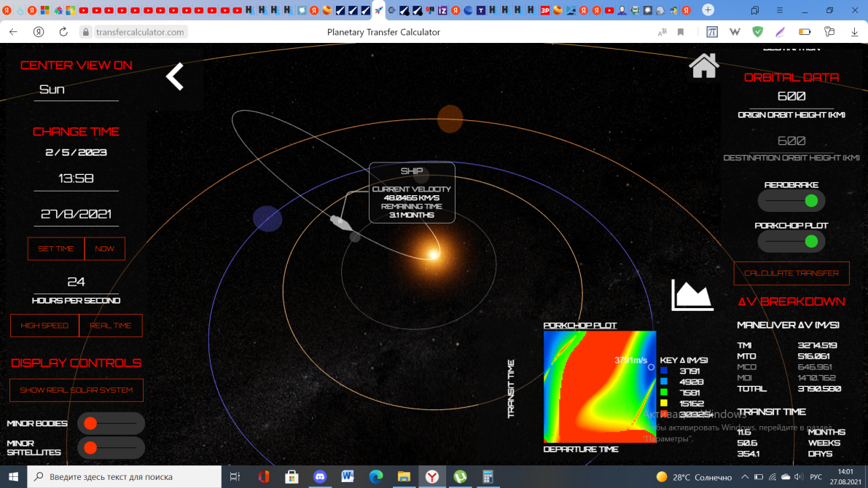Click the ship icon on the orbit
868x488 pixels.
click(x=340, y=221)
